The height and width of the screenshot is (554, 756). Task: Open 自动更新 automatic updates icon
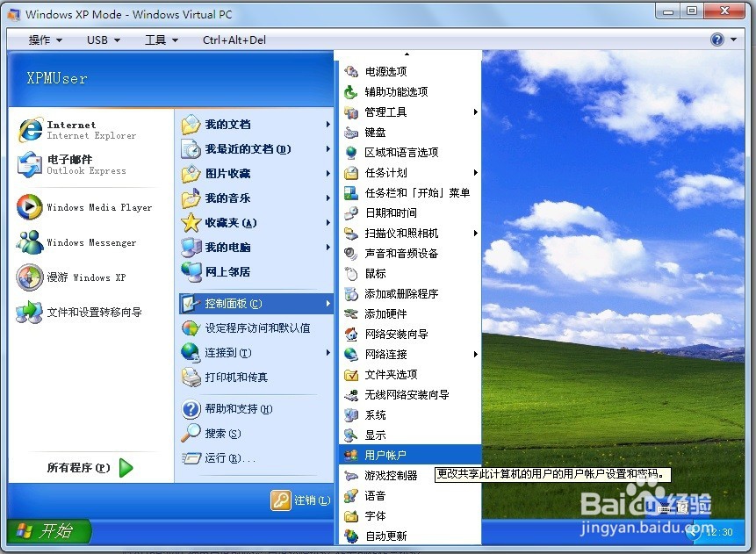(351, 536)
